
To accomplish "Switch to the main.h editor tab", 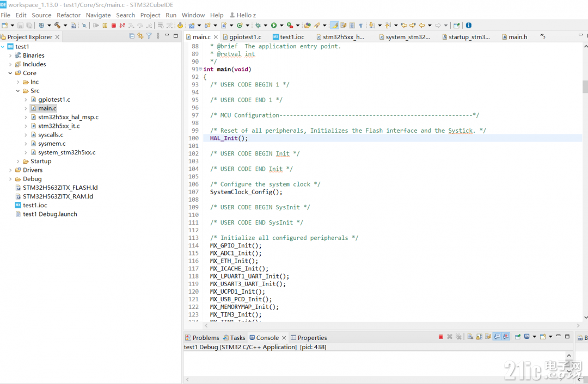I will coord(514,37).
